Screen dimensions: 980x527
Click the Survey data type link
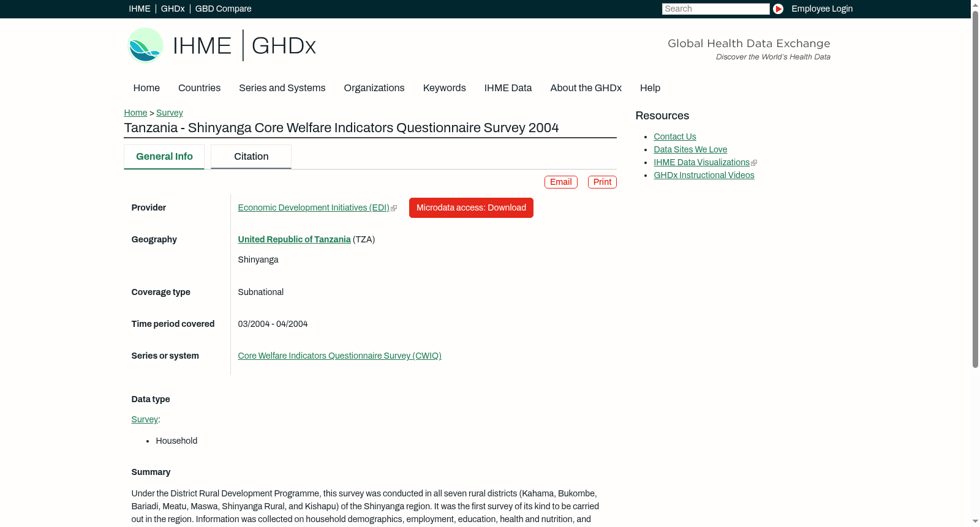(x=145, y=420)
